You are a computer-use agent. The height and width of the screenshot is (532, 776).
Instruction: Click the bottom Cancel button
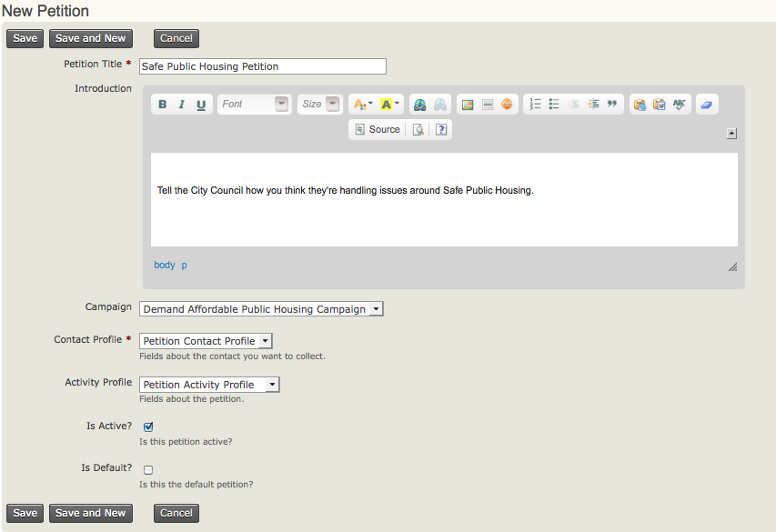176,513
